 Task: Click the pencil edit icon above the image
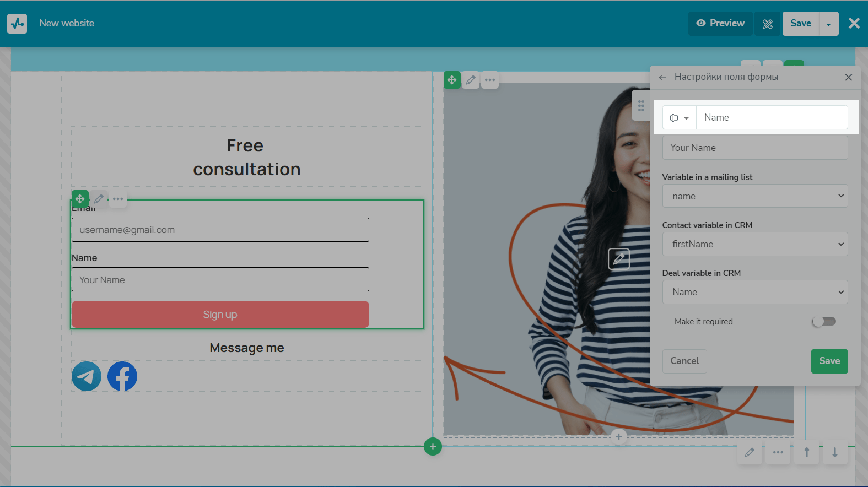(x=471, y=80)
